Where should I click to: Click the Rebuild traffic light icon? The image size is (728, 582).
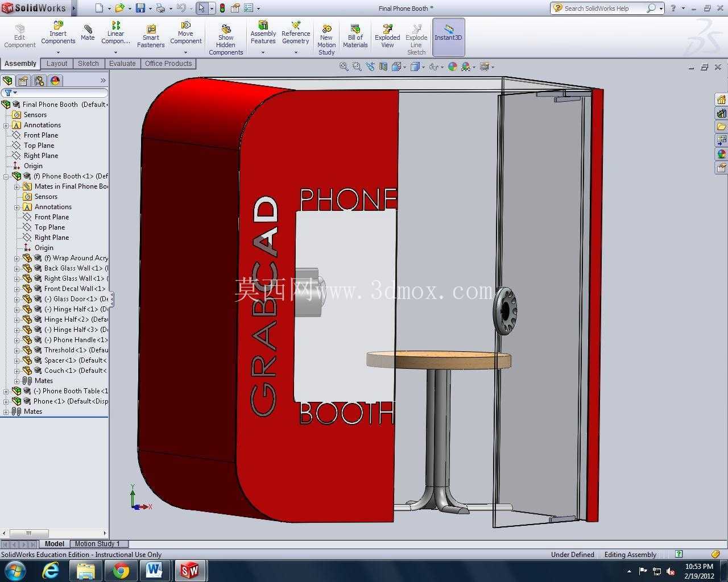(222, 8)
